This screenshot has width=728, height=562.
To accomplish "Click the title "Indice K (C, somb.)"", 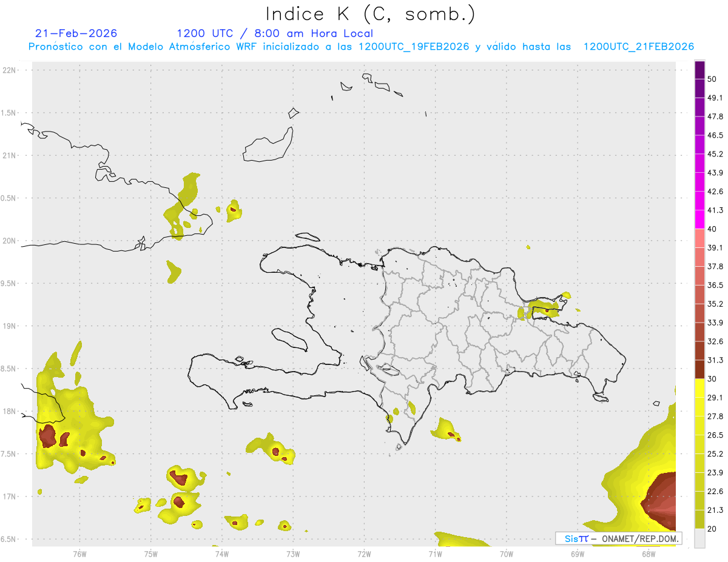I will click(370, 14).
